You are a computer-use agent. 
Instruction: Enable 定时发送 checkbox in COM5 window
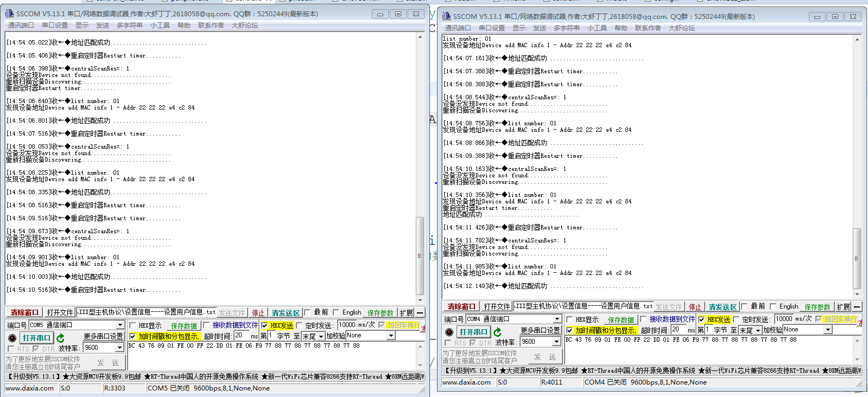click(x=299, y=325)
